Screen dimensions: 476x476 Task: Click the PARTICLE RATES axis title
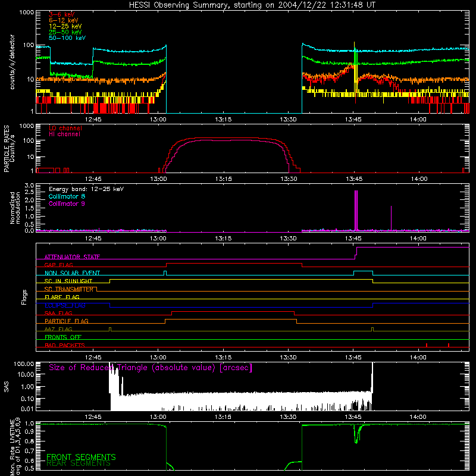tap(7, 149)
